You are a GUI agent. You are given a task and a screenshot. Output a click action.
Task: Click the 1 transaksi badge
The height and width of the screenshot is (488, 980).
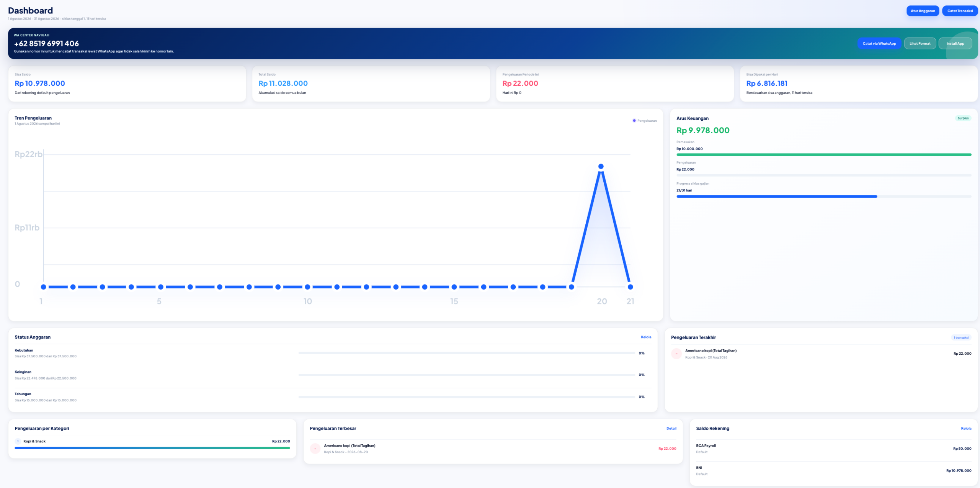[x=961, y=337]
